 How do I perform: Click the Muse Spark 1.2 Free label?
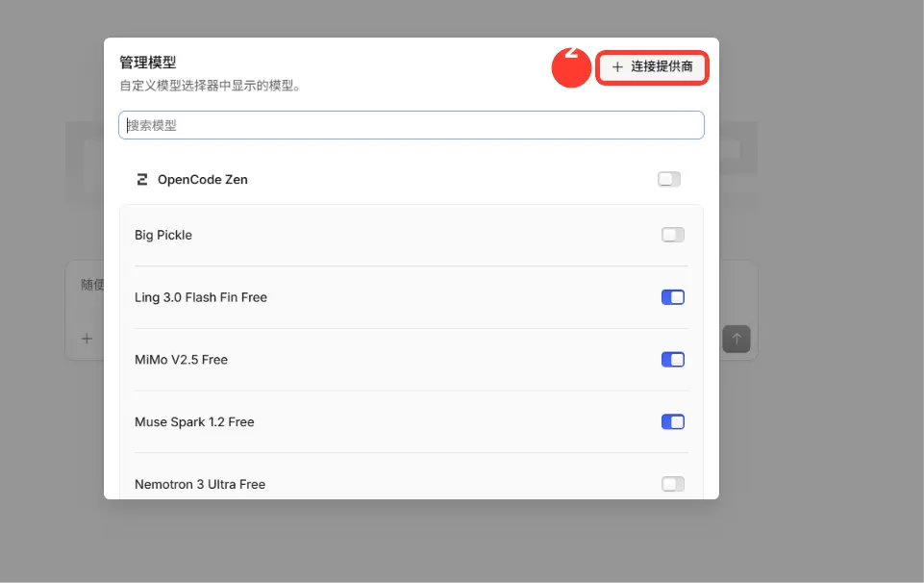194,422
